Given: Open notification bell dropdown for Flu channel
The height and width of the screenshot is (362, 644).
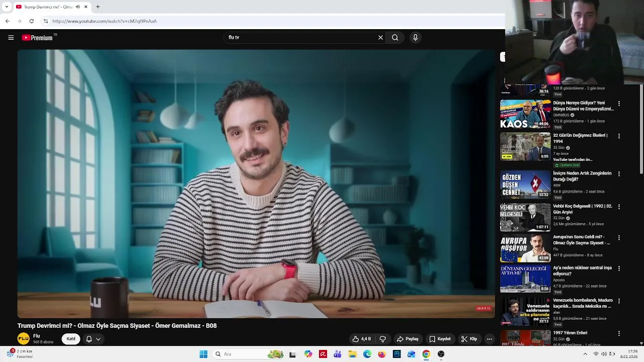Looking at the screenshot, I should click(93, 339).
